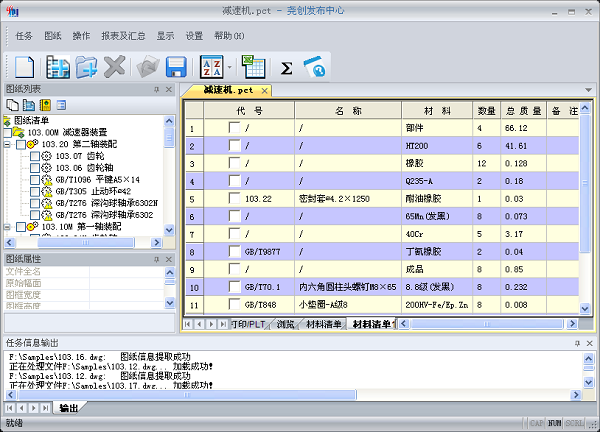Click the green Excel spreadsheet export icon
Screen dimensions: 600x432
pyautogui.click(x=253, y=67)
